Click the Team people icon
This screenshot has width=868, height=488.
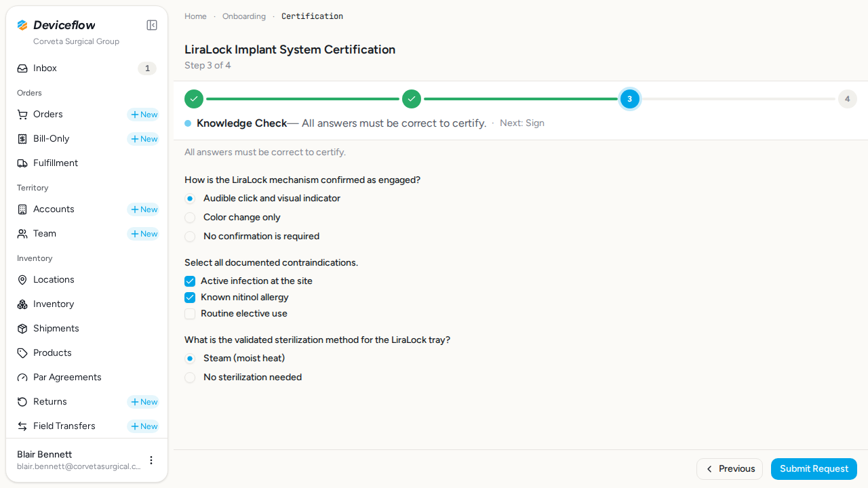[x=22, y=234]
